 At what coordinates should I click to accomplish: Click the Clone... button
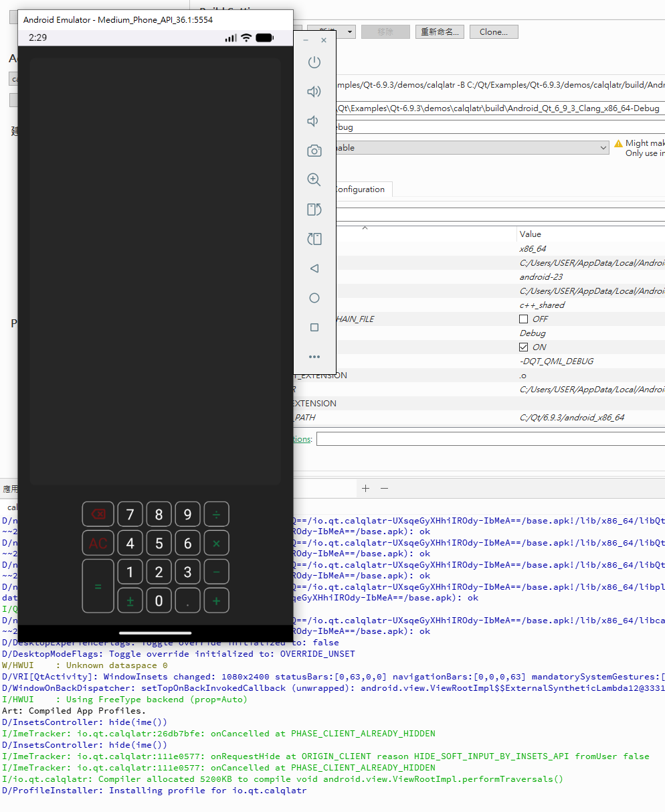pos(494,31)
